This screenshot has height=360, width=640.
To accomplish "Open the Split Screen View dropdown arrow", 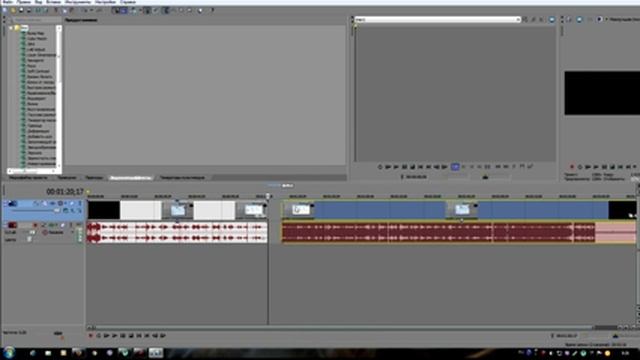I will (606, 19).
